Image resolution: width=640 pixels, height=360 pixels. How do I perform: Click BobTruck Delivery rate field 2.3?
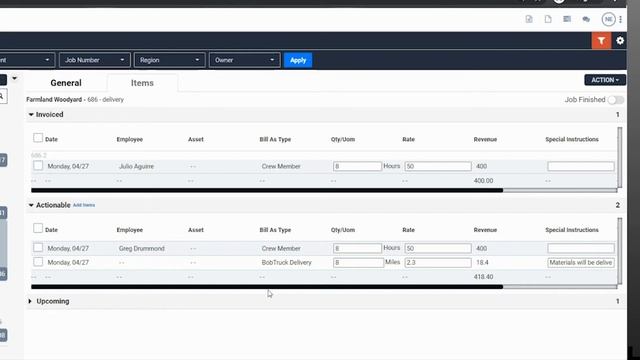[438, 262]
